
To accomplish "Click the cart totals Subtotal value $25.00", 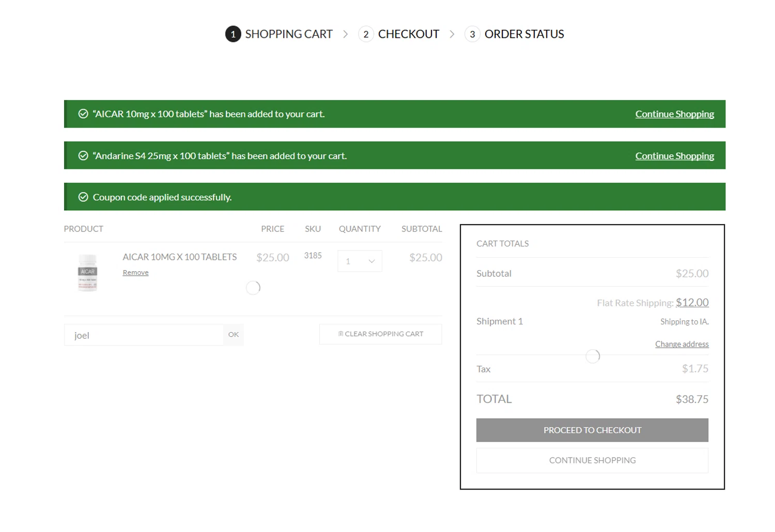I will (692, 273).
